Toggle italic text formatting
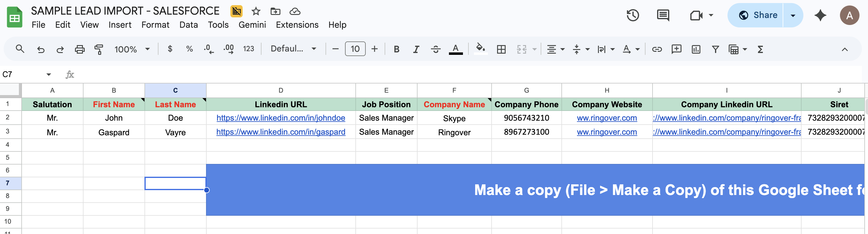Viewport: 868px width, 234px height. [x=416, y=49]
